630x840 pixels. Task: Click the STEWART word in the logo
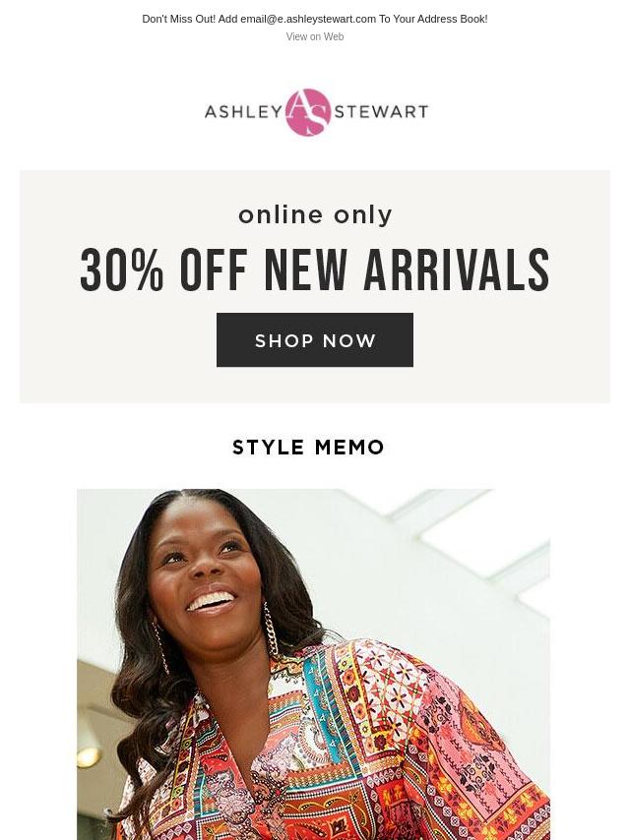[381, 112]
